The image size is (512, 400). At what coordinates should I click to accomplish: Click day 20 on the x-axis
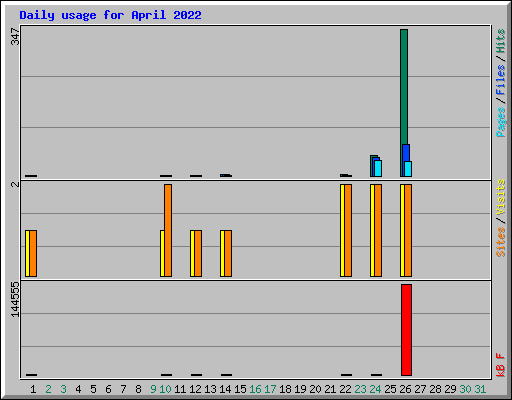click(315, 389)
